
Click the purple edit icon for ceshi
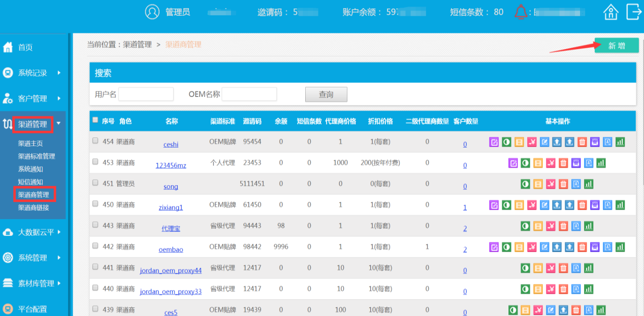tap(494, 142)
